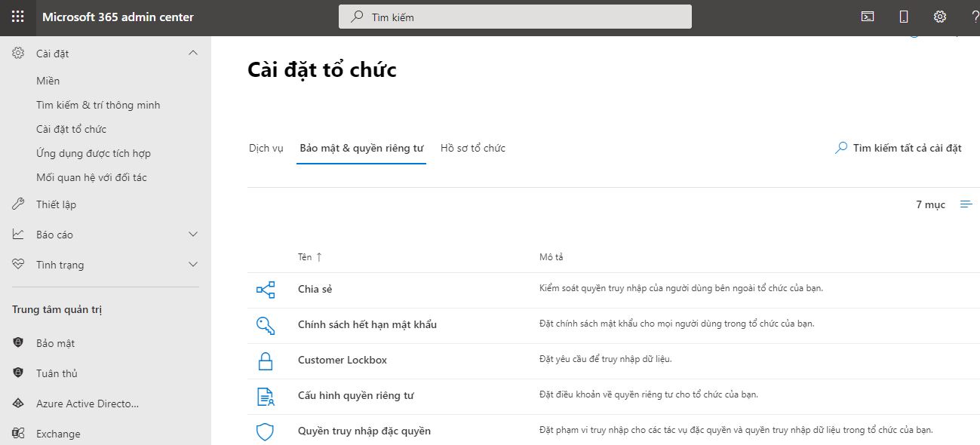Expand the Tình trạng section chevron

pos(193,265)
